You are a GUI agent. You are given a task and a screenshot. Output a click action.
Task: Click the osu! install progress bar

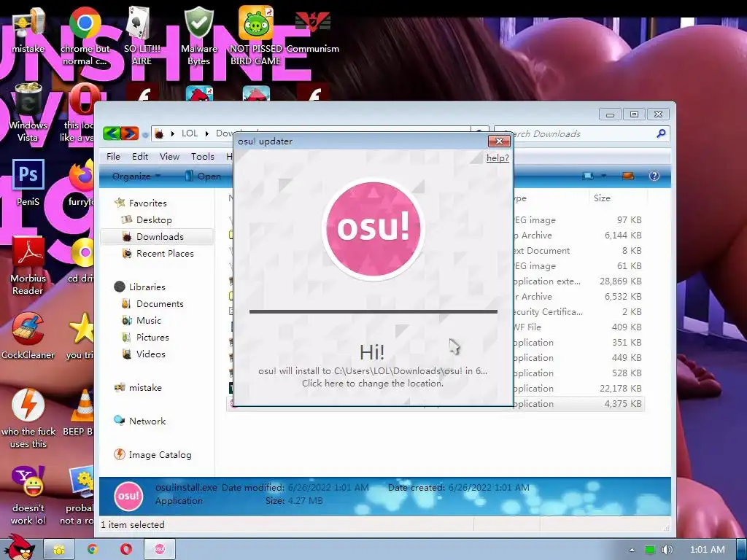(373, 312)
